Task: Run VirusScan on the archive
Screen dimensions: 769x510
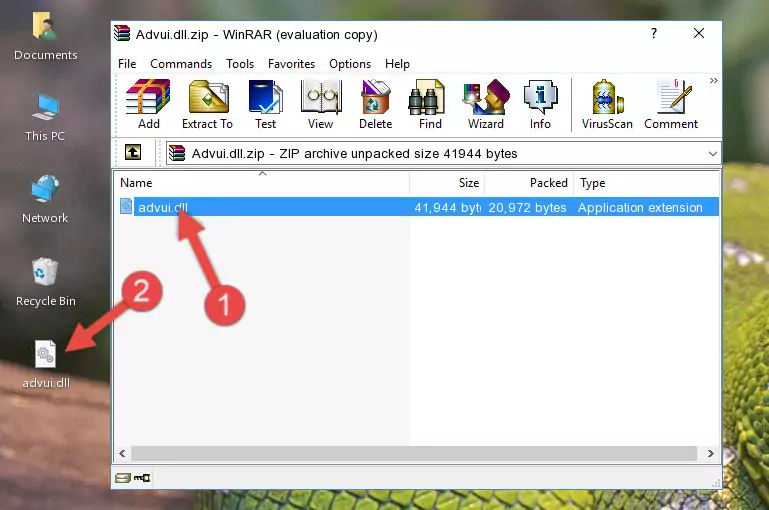Action: (x=607, y=104)
